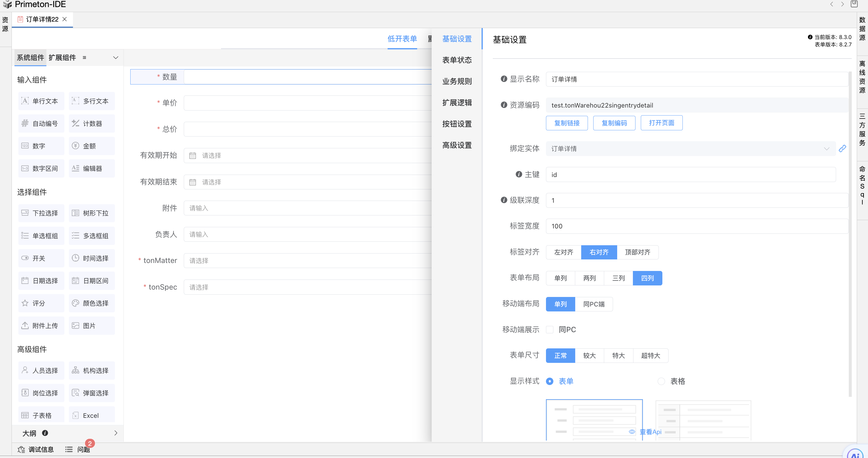Click the 复制链接 button

point(566,123)
